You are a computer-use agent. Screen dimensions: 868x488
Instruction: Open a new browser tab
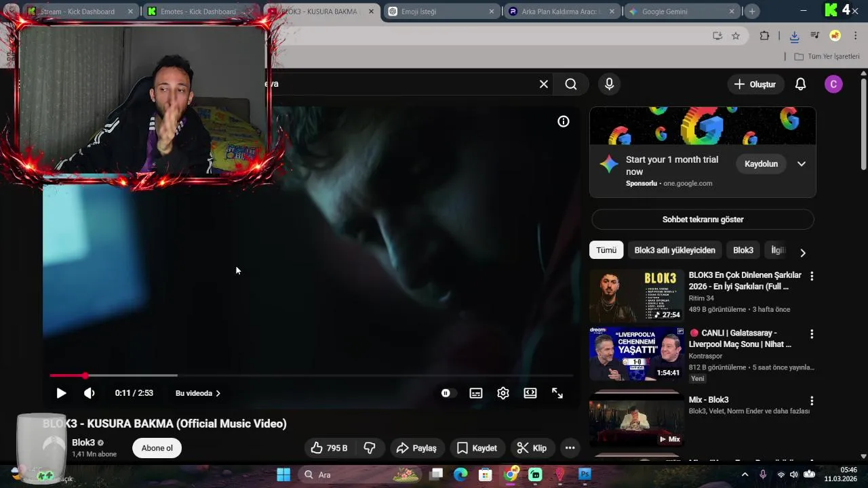752,12
